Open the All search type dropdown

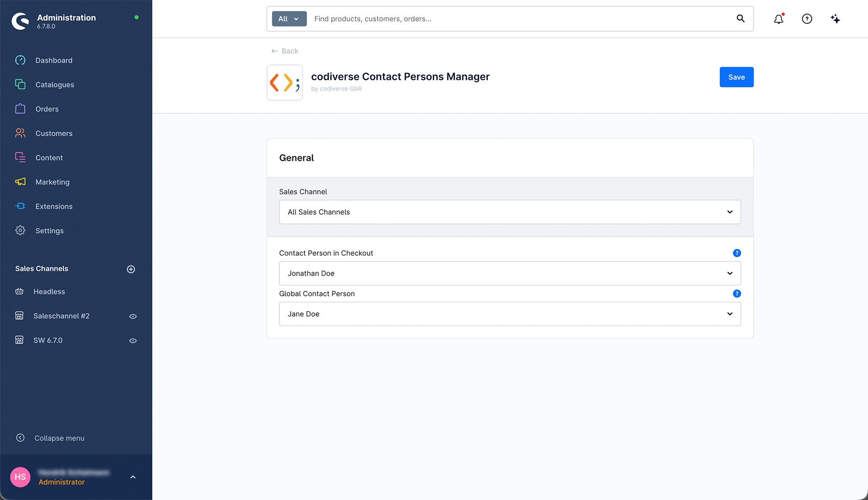click(x=289, y=19)
